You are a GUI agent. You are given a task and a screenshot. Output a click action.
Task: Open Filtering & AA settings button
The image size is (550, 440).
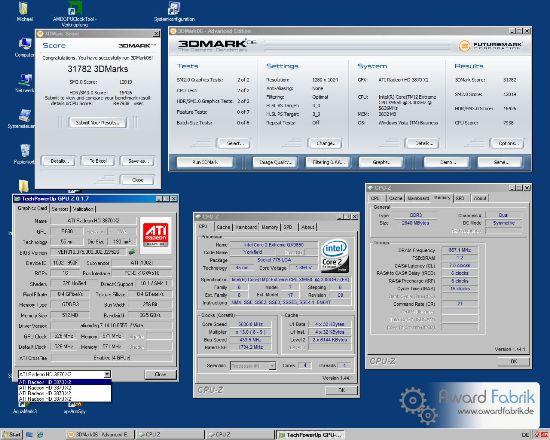(x=328, y=162)
